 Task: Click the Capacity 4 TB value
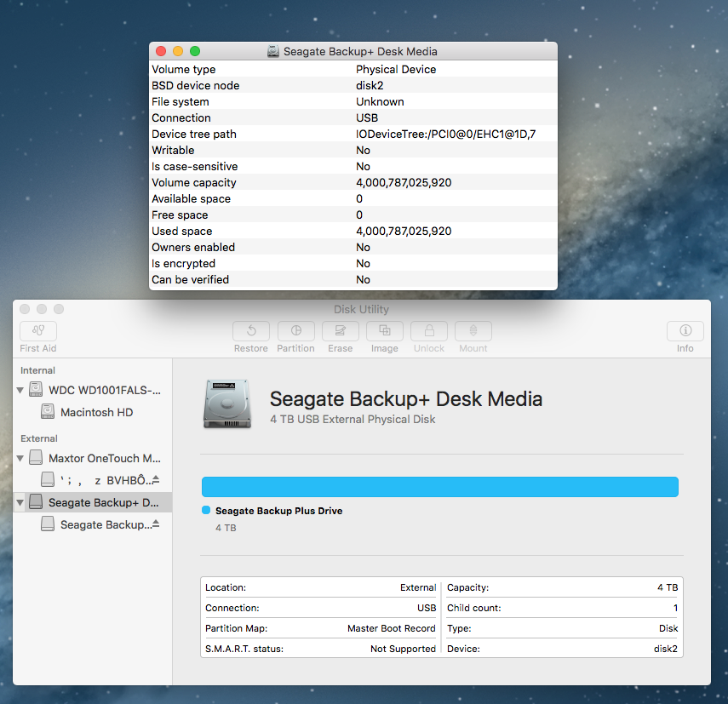(x=668, y=587)
